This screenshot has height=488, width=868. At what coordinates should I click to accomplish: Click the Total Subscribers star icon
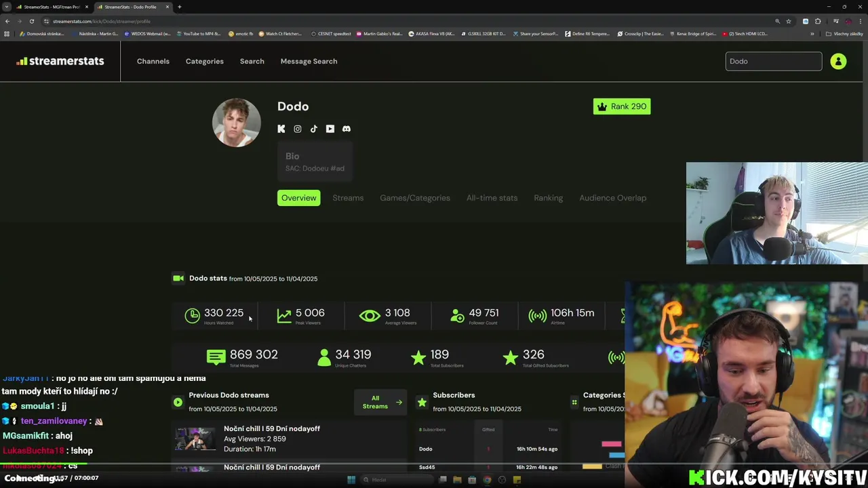click(418, 357)
